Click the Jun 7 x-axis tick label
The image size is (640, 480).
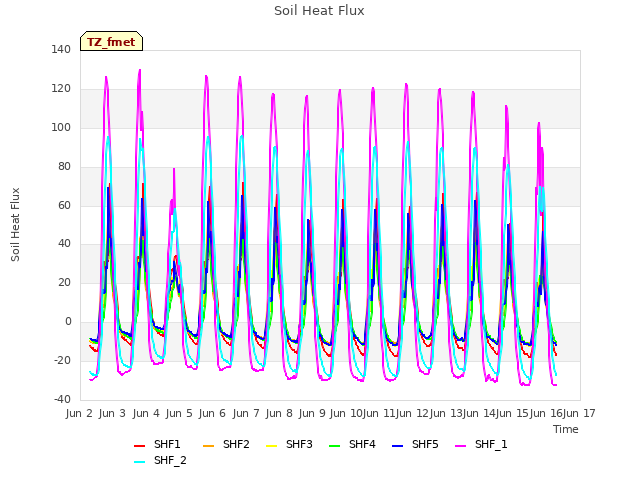tap(246, 413)
